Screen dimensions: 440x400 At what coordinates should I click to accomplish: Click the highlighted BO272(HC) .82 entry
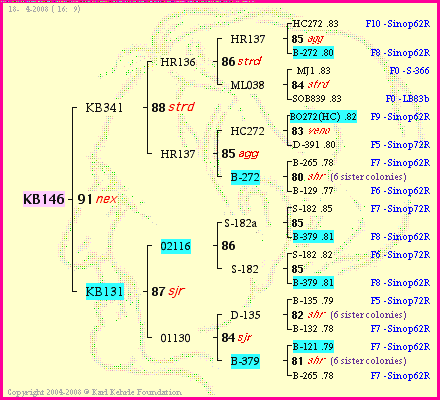pyautogui.click(x=323, y=117)
